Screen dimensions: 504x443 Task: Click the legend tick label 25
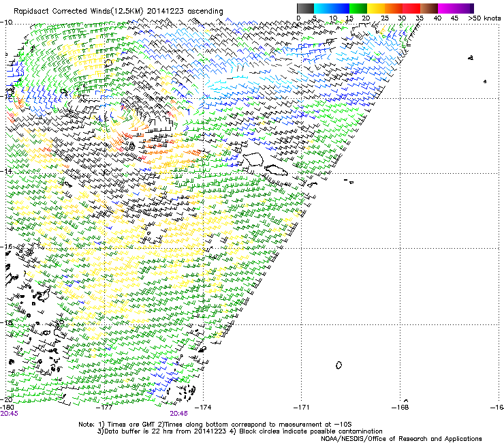(384, 18)
